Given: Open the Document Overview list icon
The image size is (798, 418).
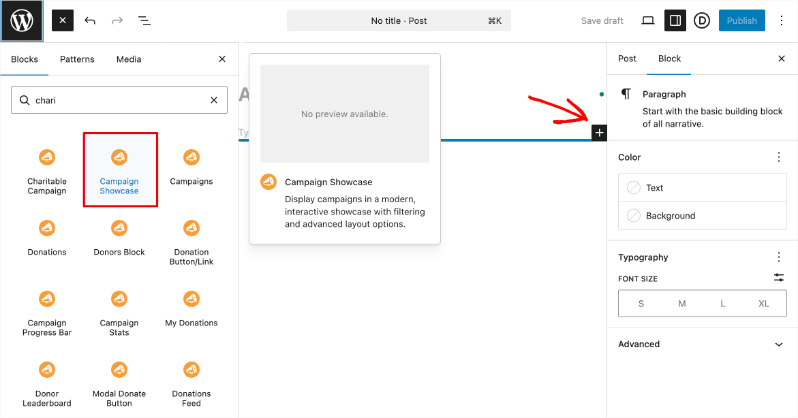Looking at the screenshot, I should pyautogui.click(x=144, y=20).
